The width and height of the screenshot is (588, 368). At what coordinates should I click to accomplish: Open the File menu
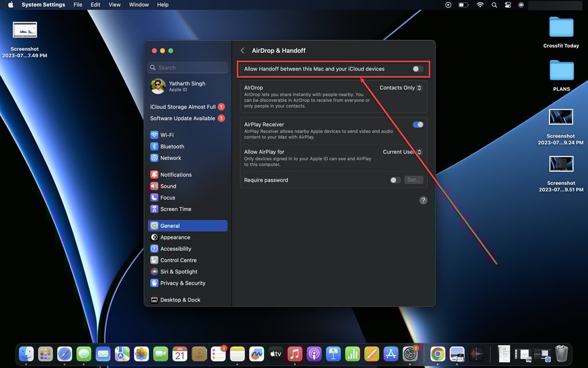tap(78, 5)
